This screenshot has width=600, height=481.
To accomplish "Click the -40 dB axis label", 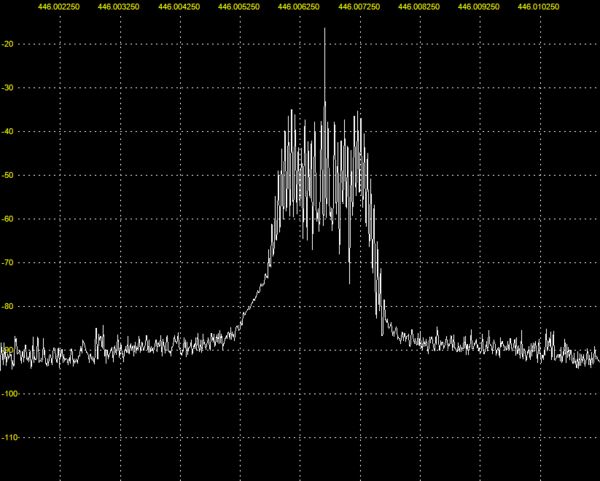I will coord(8,131).
